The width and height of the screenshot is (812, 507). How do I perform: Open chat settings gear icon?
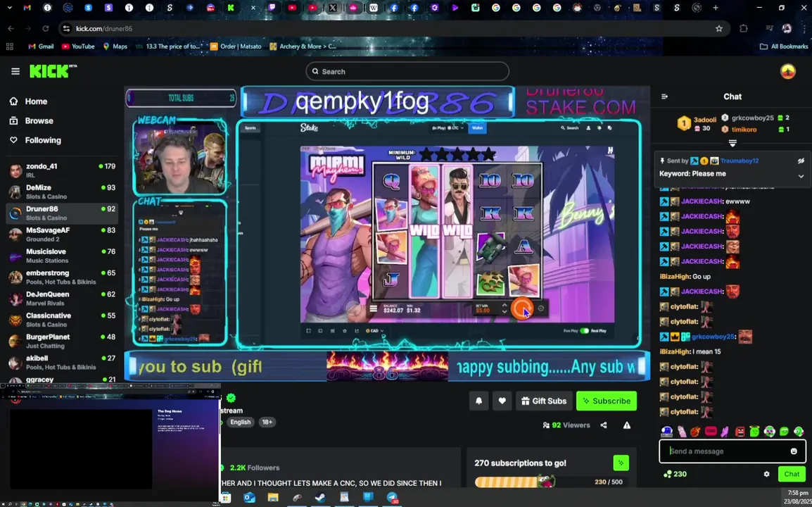tap(766, 474)
